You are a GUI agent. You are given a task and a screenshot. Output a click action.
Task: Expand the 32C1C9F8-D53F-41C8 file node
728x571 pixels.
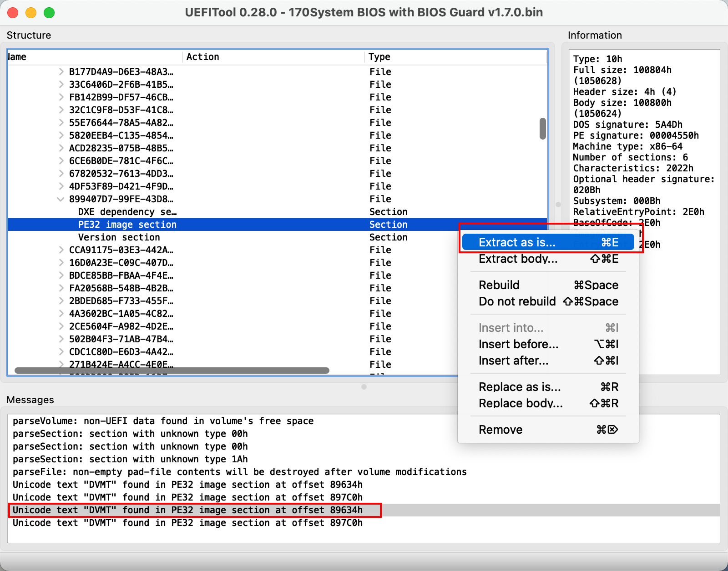point(61,110)
